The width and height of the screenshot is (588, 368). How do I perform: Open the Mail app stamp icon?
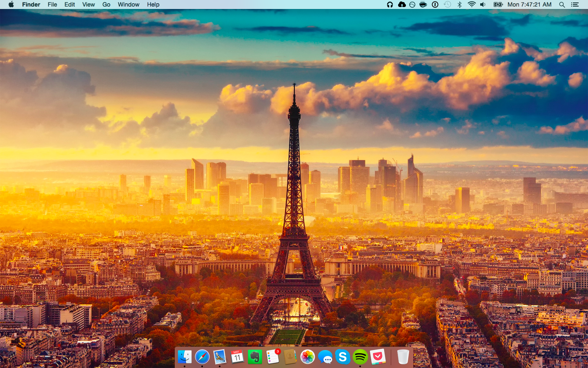coord(220,357)
